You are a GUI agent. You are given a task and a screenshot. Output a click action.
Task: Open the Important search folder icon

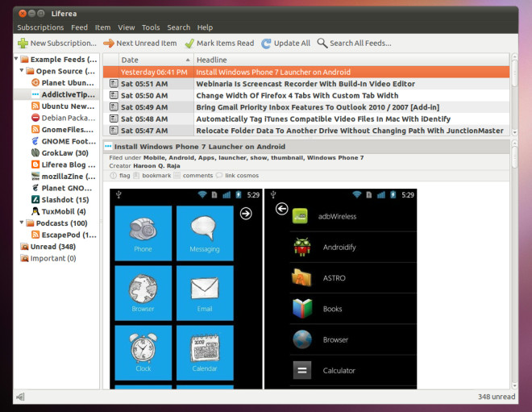coord(24,258)
